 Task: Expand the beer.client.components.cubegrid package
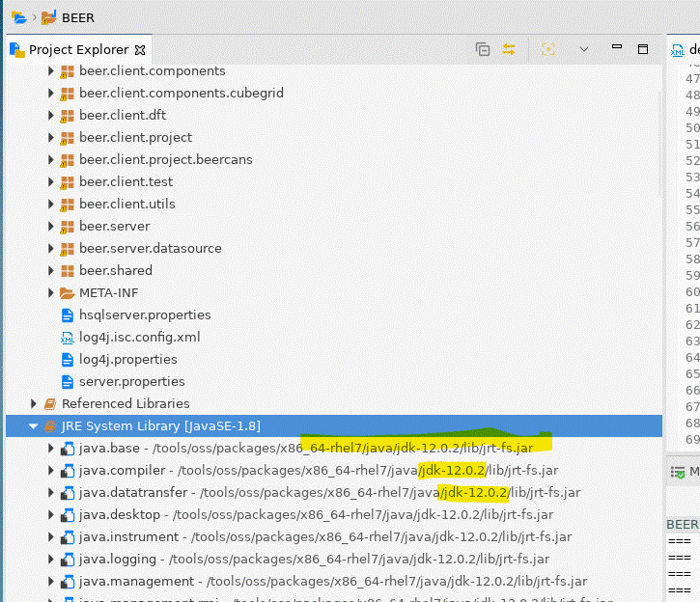pos(50,93)
